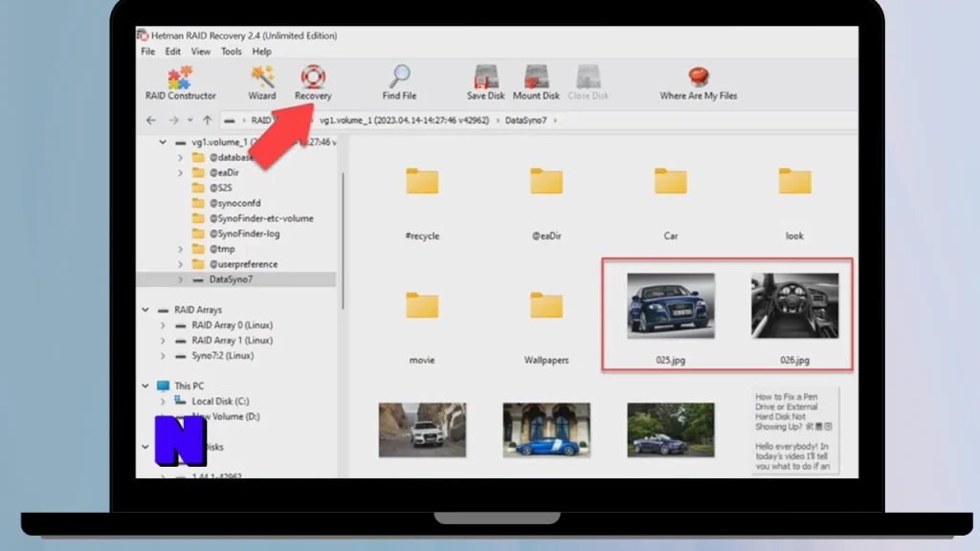Expand Syno7:2 (Linux) node
The height and width of the screenshot is (551, 980).
click(163, 356)
